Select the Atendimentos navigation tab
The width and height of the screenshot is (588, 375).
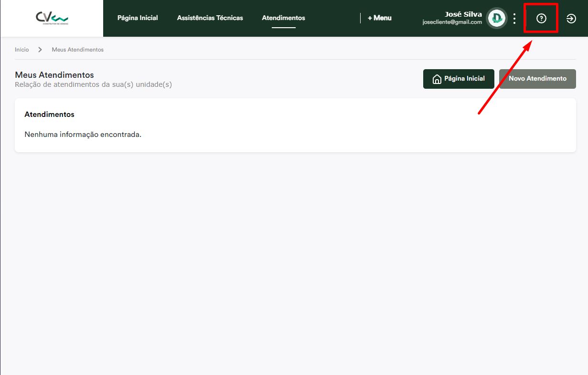click(283, 18)
